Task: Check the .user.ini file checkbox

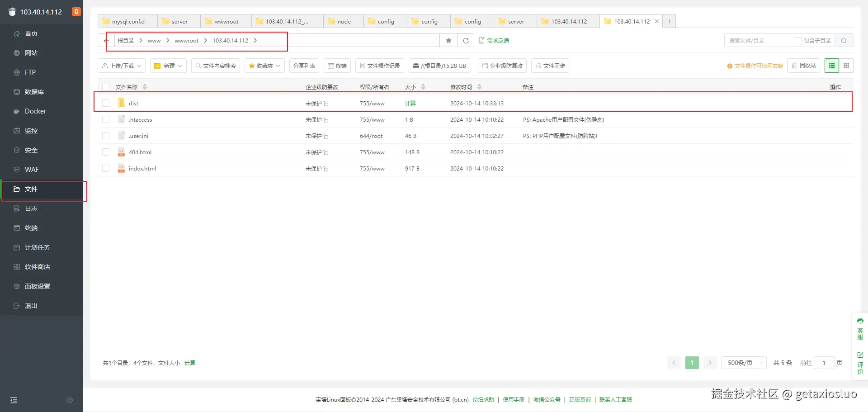Action: click(106, 136)
